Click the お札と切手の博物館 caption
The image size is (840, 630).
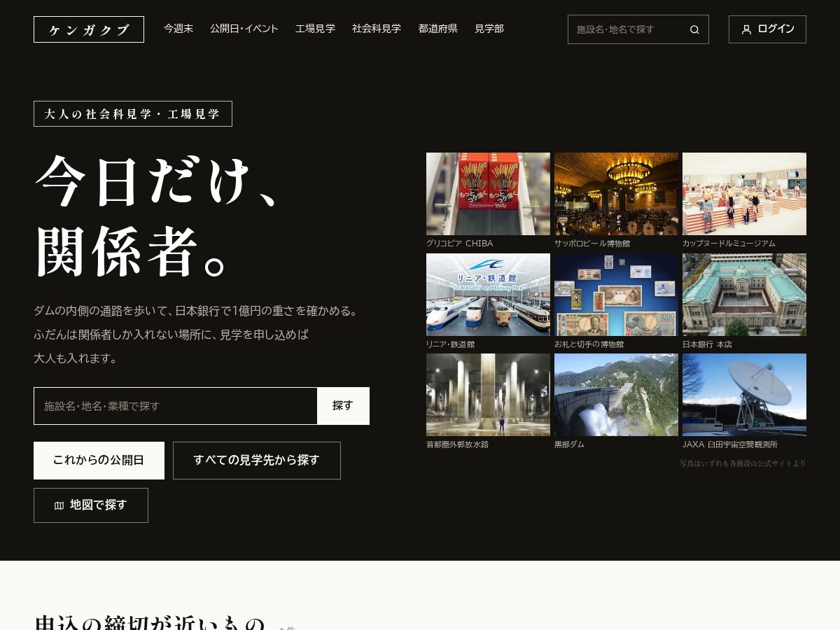[x=589, y=344]
